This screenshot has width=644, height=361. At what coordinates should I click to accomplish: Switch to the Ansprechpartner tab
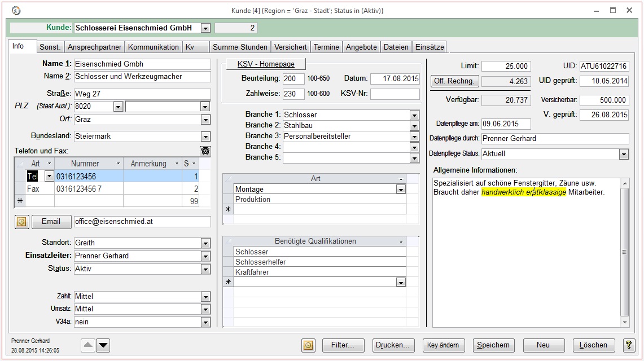(94, 47)
